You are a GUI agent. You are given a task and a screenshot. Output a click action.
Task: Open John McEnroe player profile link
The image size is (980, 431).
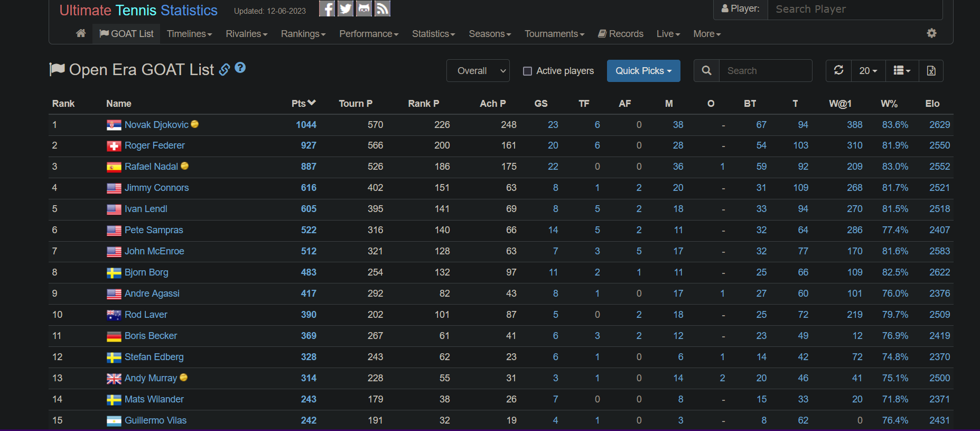[x=154, y=251]
